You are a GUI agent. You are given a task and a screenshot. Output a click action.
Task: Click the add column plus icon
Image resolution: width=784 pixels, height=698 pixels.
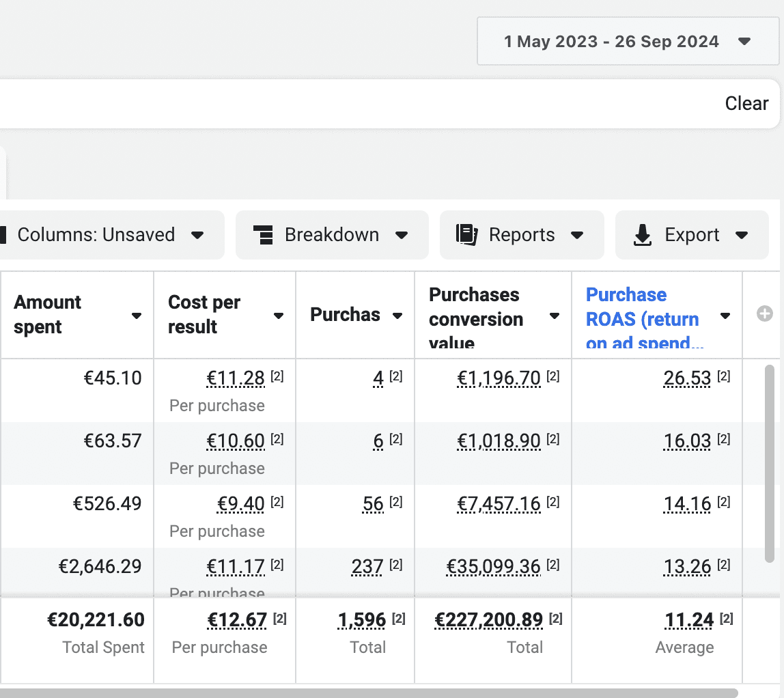point(764,314)
